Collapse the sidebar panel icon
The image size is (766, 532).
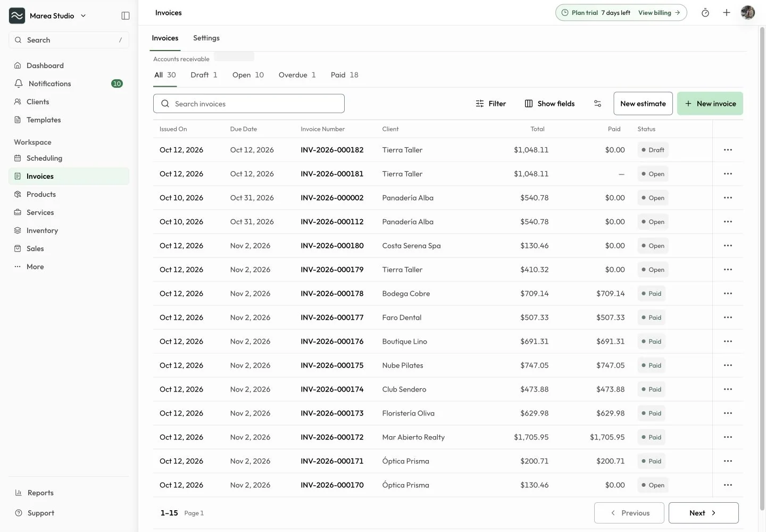[126, 16]
